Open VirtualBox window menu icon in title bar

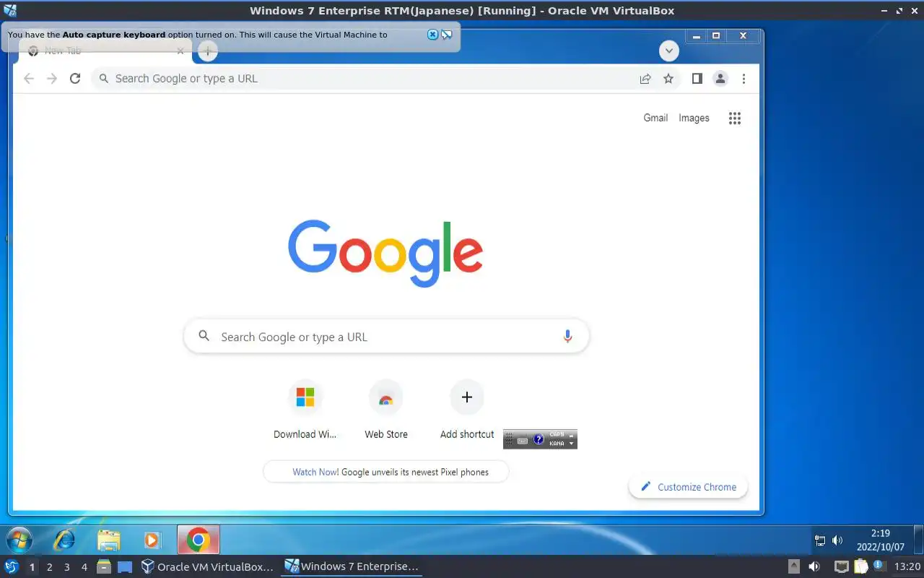pyautogui.click(x=10, y=10)
